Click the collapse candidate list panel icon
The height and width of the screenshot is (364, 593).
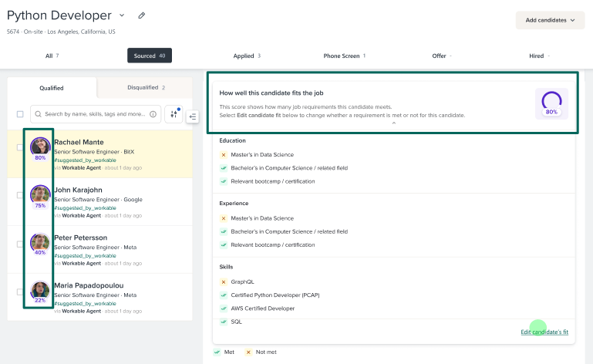pyautogui.click(x=193, y=116)
